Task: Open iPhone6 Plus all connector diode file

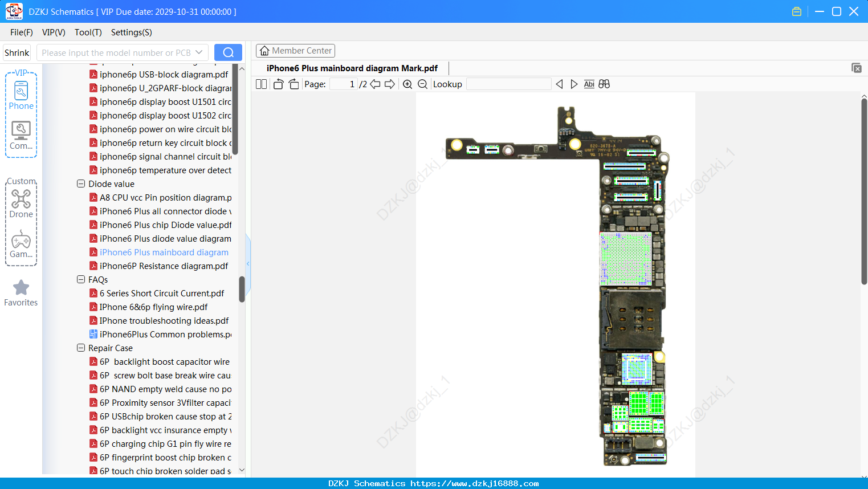Action: point(165,211)
